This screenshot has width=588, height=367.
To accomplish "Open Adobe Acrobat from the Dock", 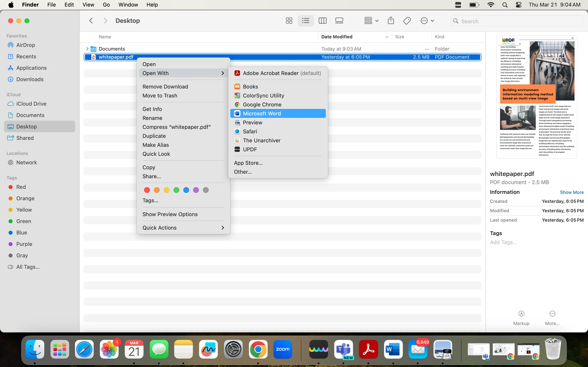I will coord(368,349).
